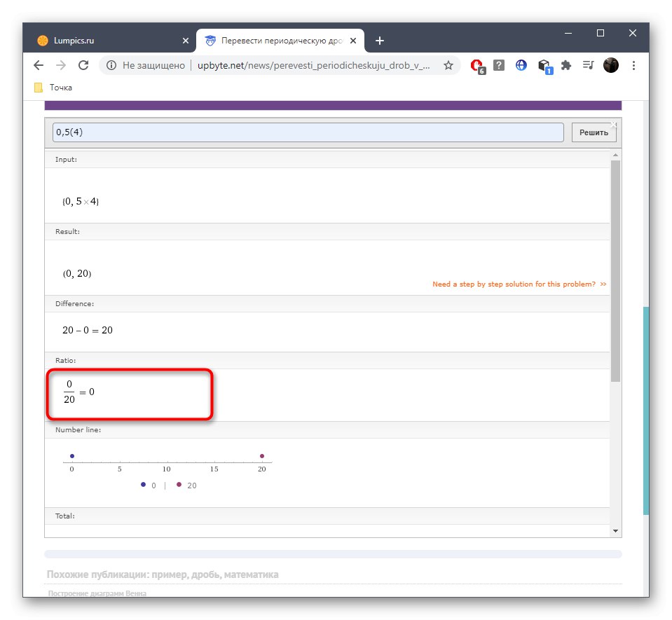
Task: Open site info icon beside 'Не защищено'
Action: tap(111, 65)
